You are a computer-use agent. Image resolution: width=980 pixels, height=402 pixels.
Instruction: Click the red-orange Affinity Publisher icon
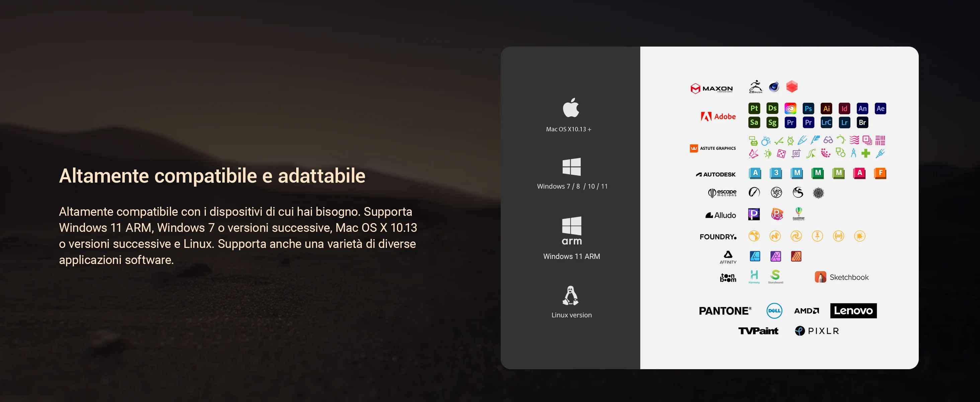tap(796, 256)
